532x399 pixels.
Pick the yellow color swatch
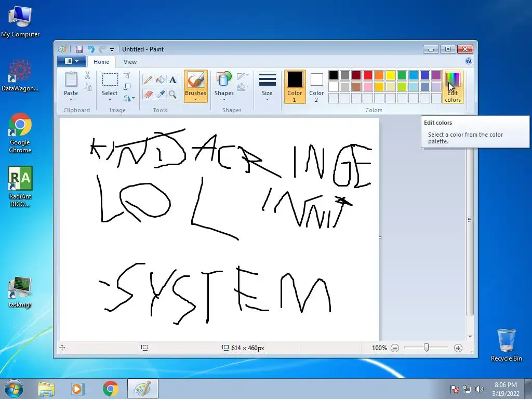point(391,75)
